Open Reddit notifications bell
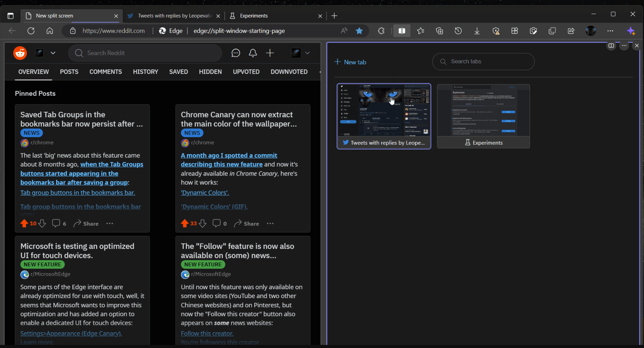Viewport: 644px width, 348px height. click(253, 53)
